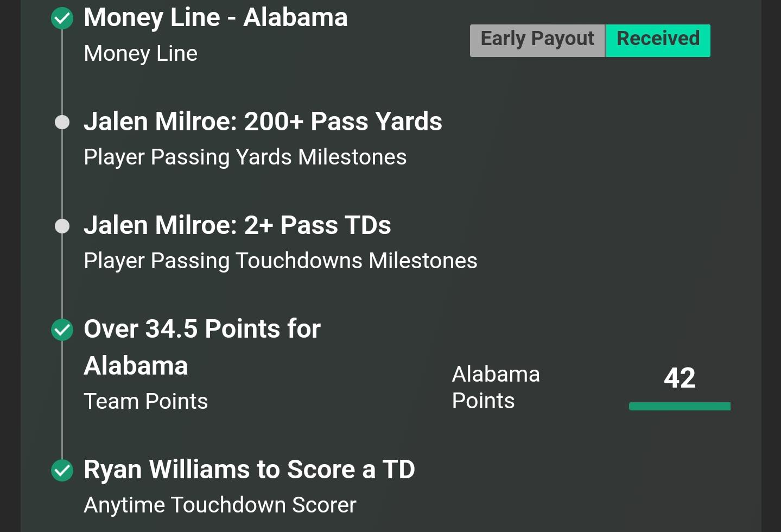Click the grey pending dot for 2+ Pass TDs

[x=62, y=226]
